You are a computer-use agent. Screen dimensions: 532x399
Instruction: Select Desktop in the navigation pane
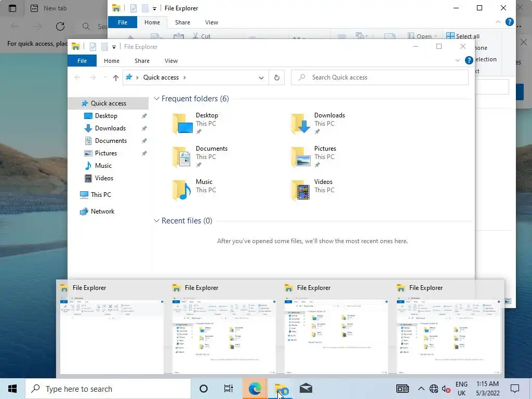point(106,116)
